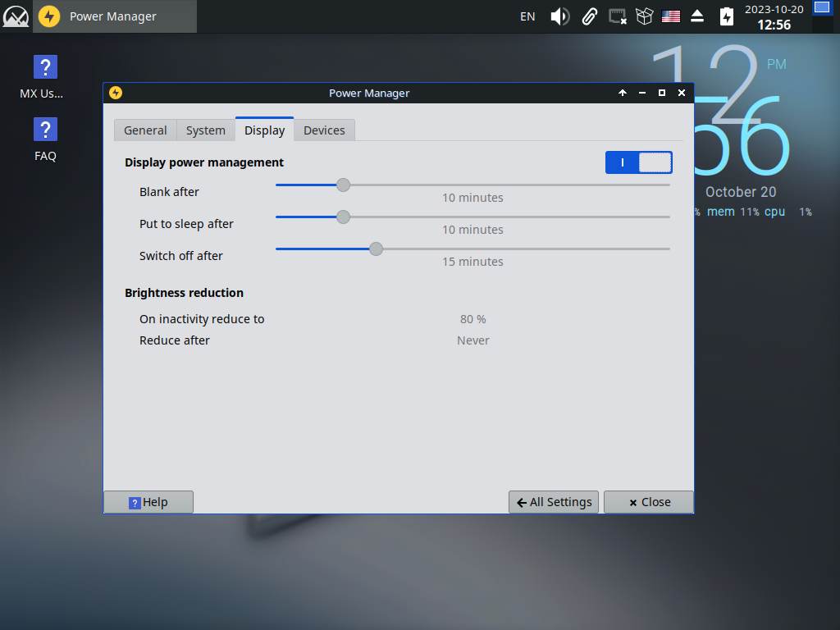Open the battery power tray icon

pyautogui.click(x=727, y=16)
